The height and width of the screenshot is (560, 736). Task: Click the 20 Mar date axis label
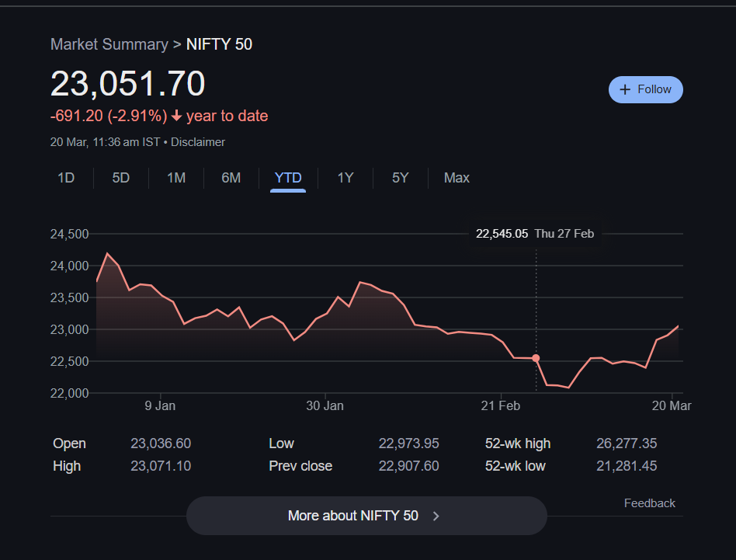click(x=671, y=405)
